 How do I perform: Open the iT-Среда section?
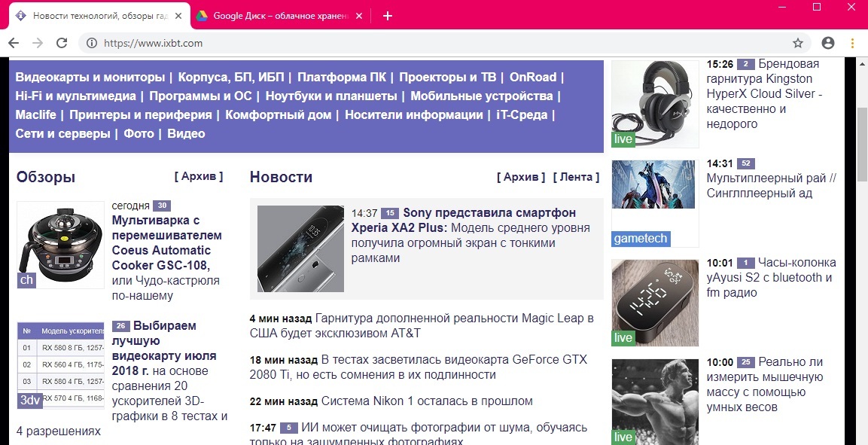[x=522, y=115]
